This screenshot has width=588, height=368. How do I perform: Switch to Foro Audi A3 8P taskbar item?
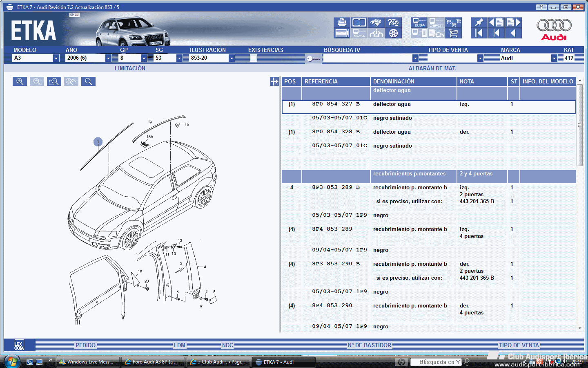pyautogui.click(x=153, y=362)
